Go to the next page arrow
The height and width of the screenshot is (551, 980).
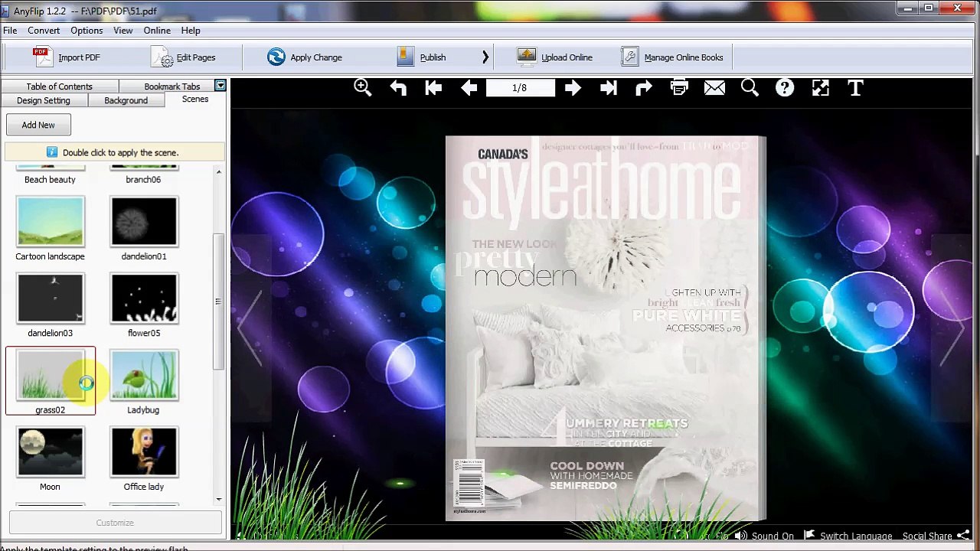pyautogui.click(x=573, y=88)
